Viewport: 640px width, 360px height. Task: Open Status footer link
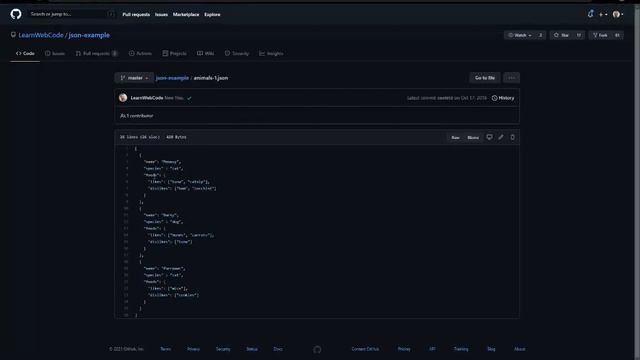252,349
